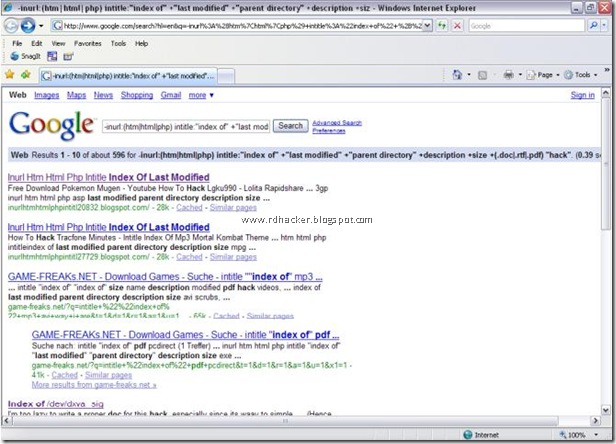Open the second 'Index Of Last Modified' result
This screenshot has height=444, width=616.
click(x=108, y=227)
